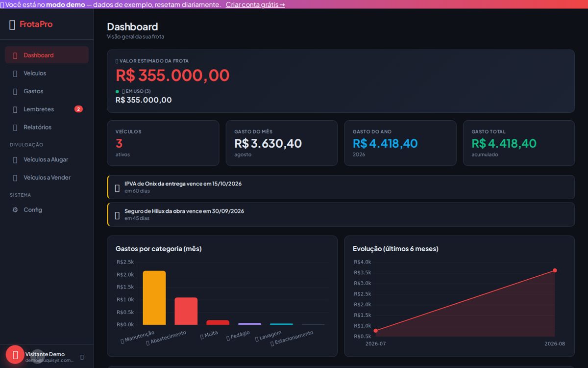This screenshot has width=588, height=368.
Task: Click the Valor Estimado da Frota card
Action: 341,81
